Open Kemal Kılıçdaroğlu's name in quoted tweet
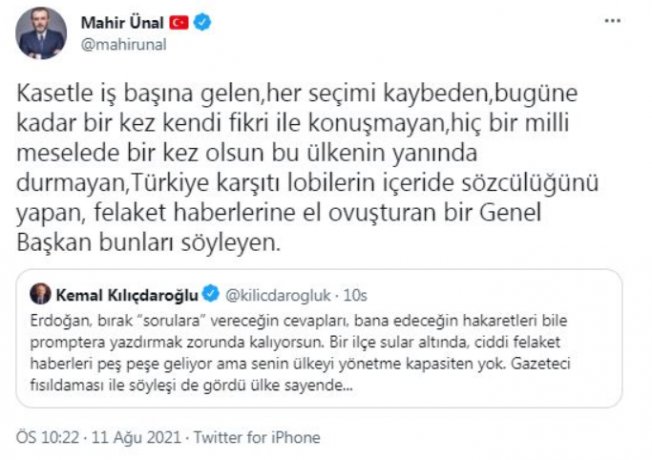652x460 pixels. pyautogui.click(x=127, y=295)
